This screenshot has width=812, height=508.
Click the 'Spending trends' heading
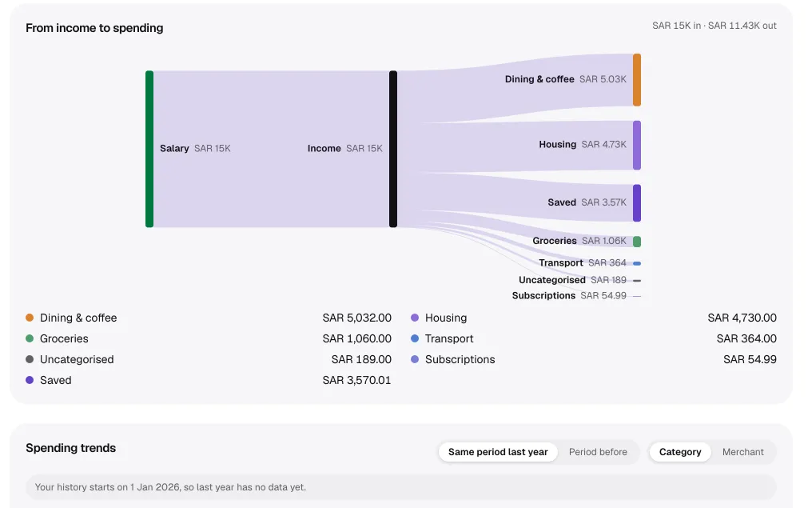(x=71, y=448)
